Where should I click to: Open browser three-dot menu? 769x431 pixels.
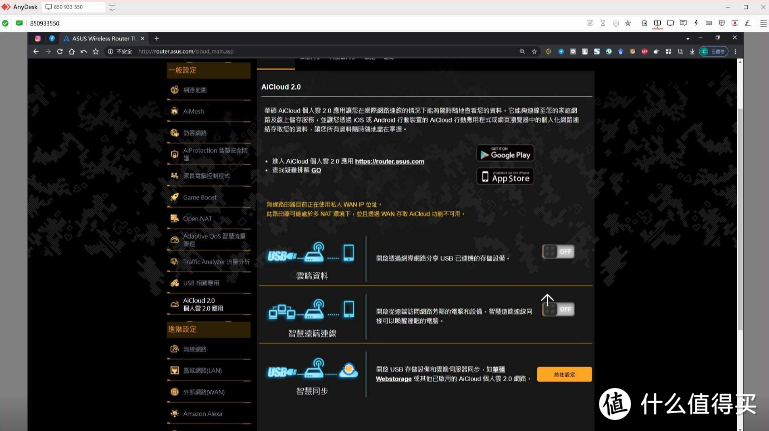coord(735,51)
